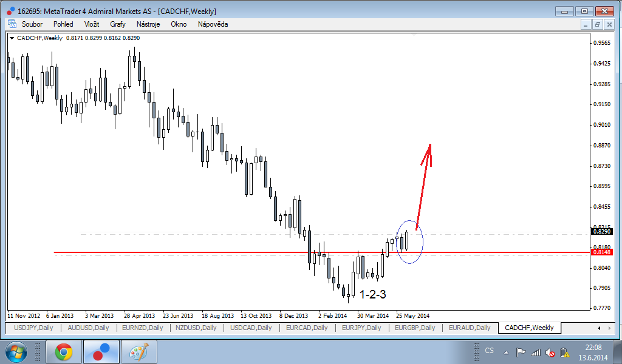Click the chart document icon beside Soubor

(x=12, y=24)
